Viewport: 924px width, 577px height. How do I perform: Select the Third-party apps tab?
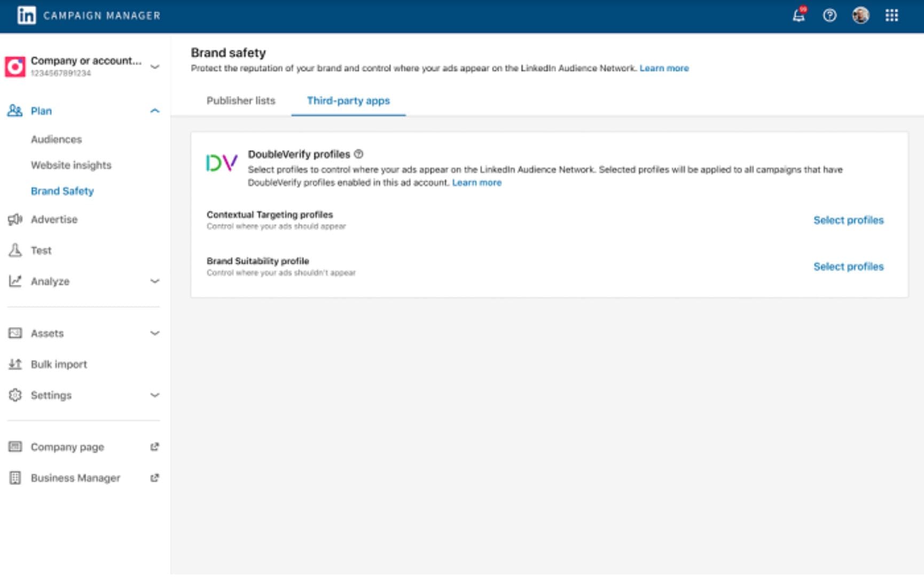[x=348, y=100]
